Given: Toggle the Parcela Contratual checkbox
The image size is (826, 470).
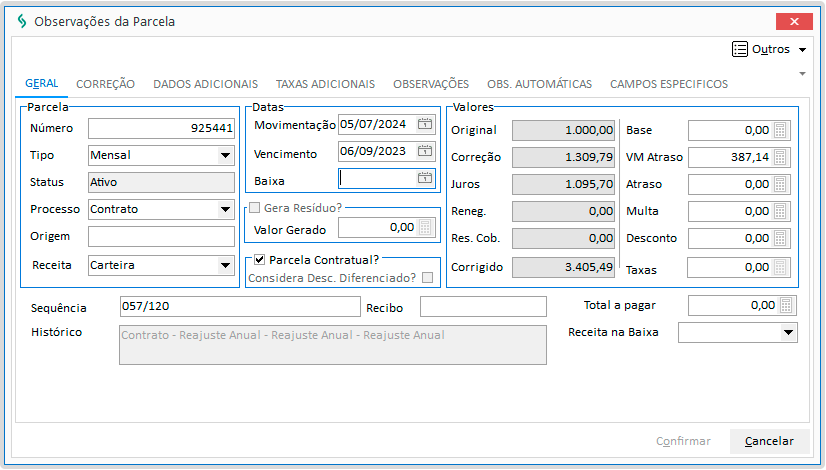Looking at the screenshot, I should point(259,260).
